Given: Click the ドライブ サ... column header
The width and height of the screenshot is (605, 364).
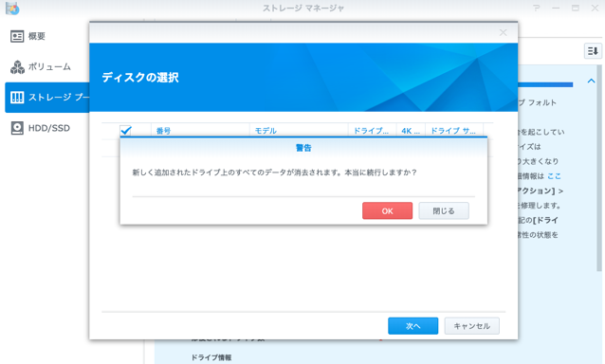Looking at the screenshot, I should [x=453, y=131].
